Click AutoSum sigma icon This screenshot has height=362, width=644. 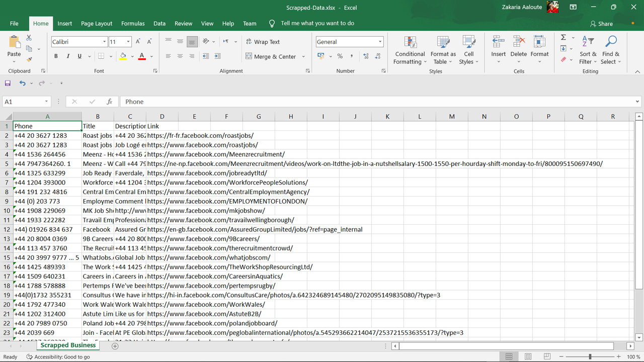tap(563, 38)
